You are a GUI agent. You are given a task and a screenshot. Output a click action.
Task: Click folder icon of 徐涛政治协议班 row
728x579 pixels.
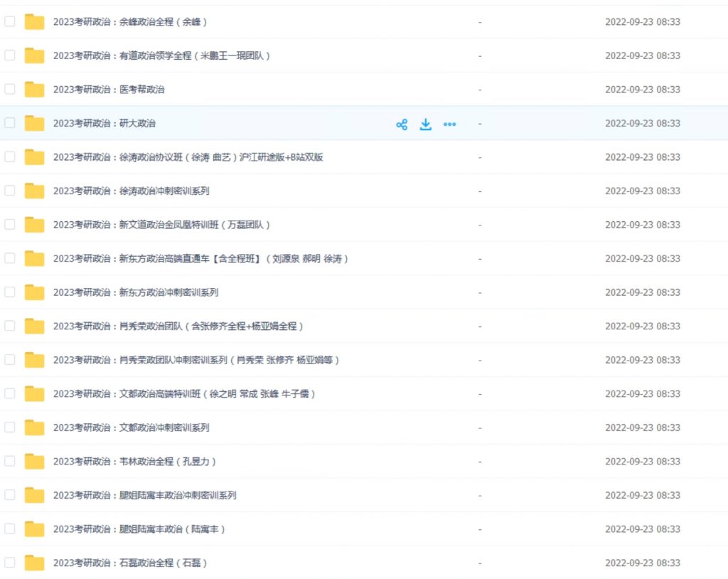point(34,157)
